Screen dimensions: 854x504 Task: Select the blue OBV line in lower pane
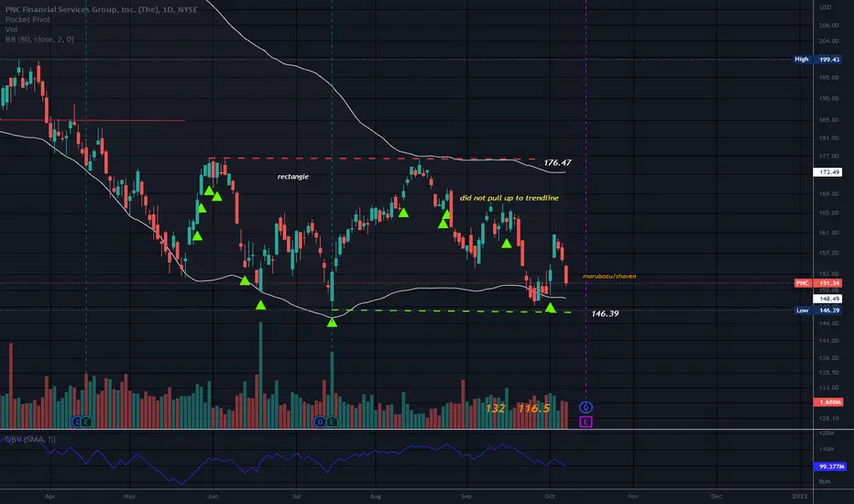(x=283, y=459)
